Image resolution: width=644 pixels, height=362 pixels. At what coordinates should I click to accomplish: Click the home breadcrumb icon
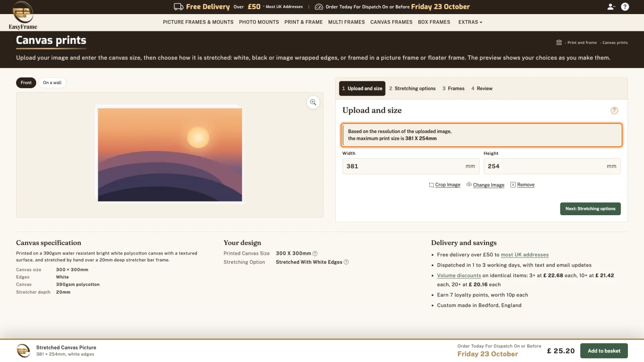[x=559, y=43]
